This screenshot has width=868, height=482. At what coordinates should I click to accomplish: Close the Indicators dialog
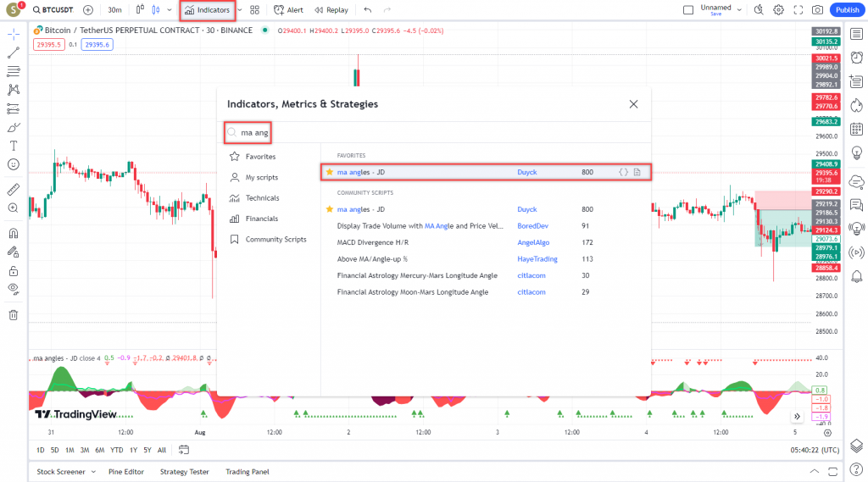pyautogui.click(x=633, y=104)
